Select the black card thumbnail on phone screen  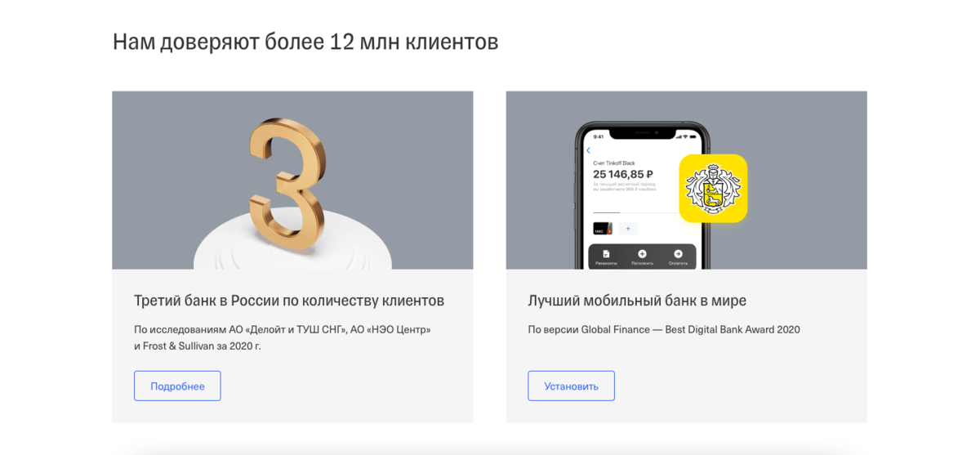coord(603,229)
